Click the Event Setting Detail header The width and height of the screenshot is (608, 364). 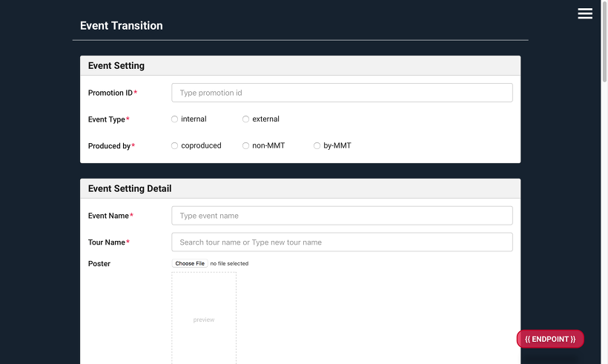point(130,189)
